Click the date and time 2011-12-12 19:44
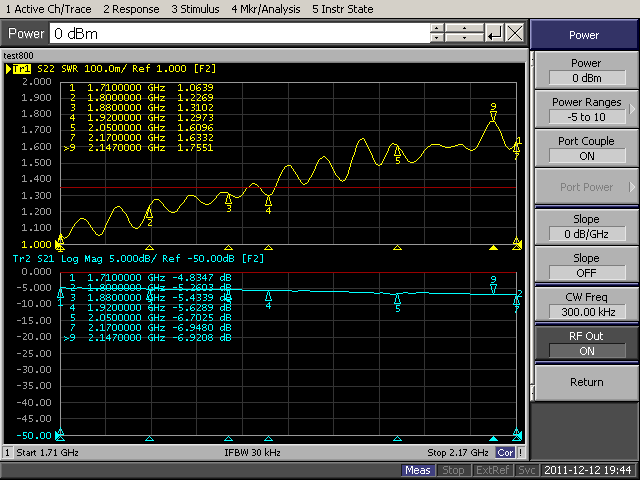The image size is (640, 480). 588,470
